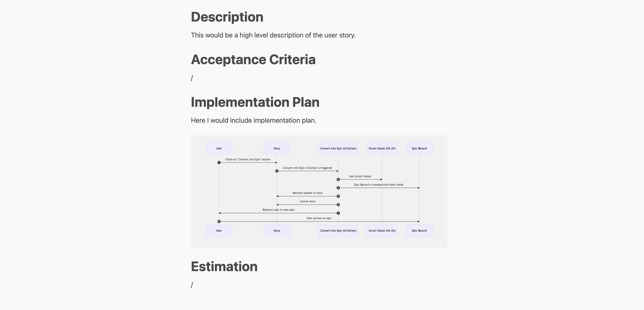Click the slash placeholder under Acceptance Criteria
The image size is (644, 310).
192,78
